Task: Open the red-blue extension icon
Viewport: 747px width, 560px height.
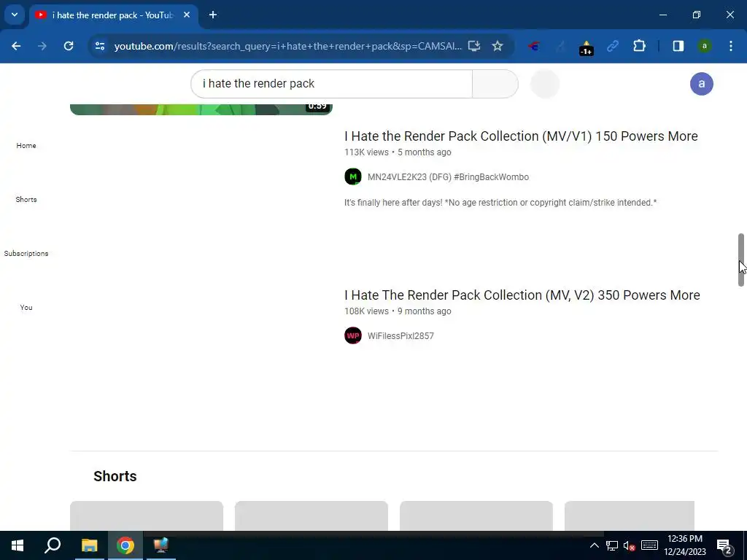Action: (533, 46)
